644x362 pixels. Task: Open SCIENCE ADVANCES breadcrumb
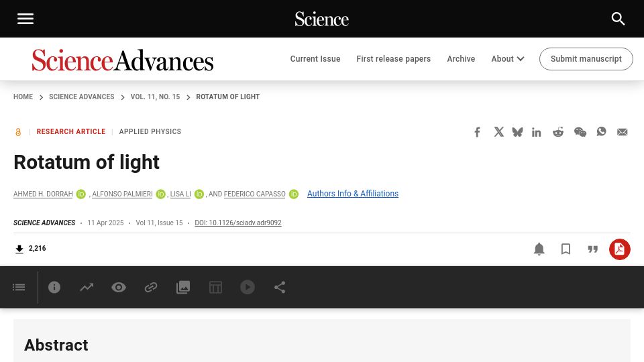point(82,97)
